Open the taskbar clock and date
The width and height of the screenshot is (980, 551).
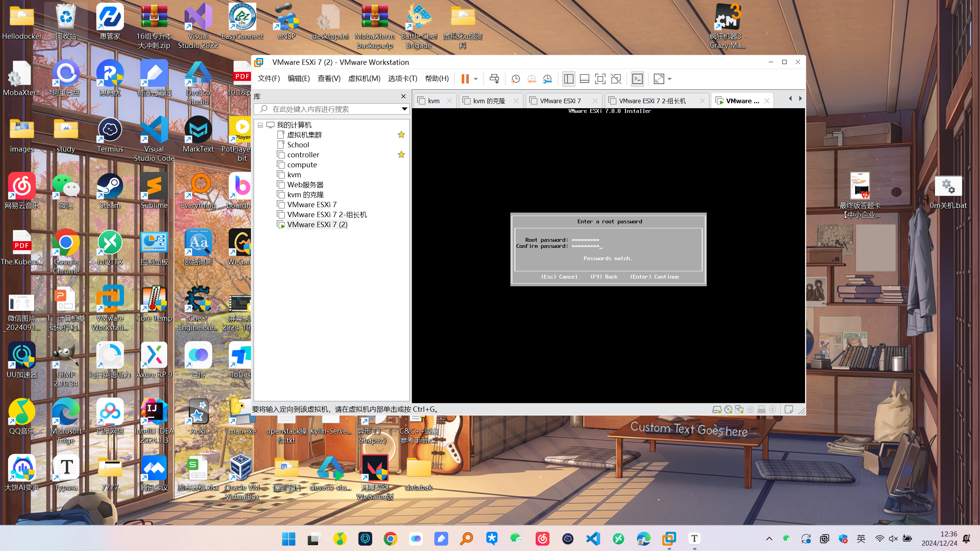[939, 539]
